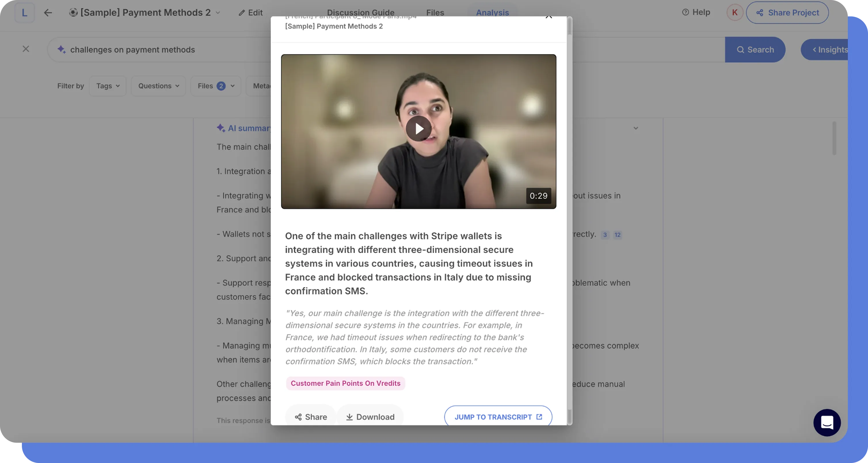Go back using the arrow icon
The image size is (868, 463).
point(48,13)
